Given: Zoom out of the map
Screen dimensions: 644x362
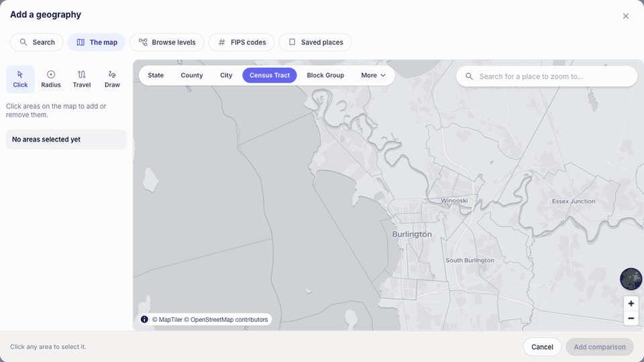Looking at the screenshot, I should 631,318.
